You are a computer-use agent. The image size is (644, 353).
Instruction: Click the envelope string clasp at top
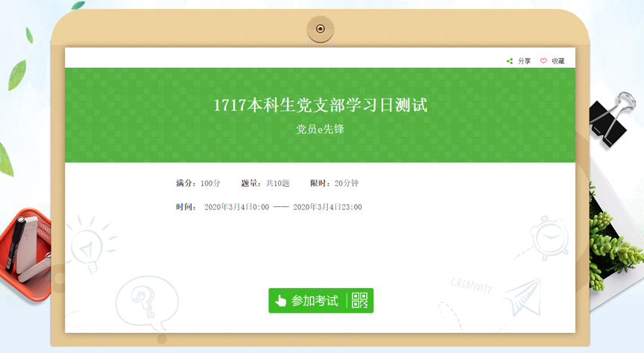pyautogui.click(x=321, y=29)
